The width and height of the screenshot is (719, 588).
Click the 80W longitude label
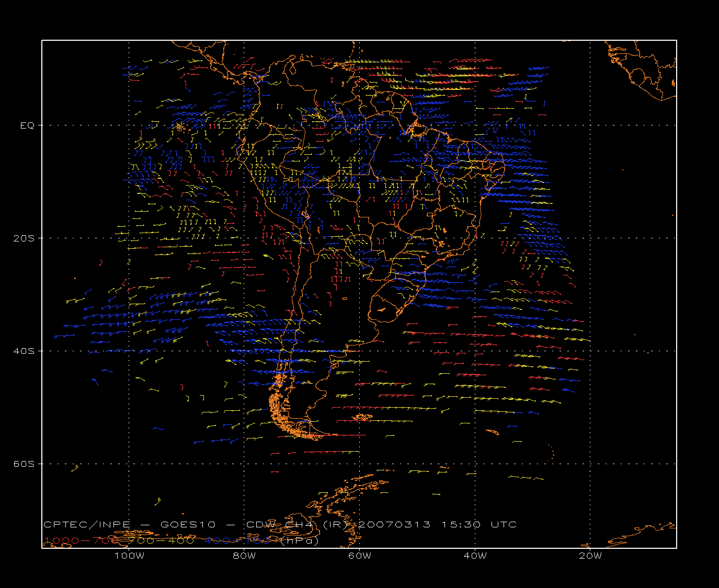pyautogui.click(x=244, y=556)
